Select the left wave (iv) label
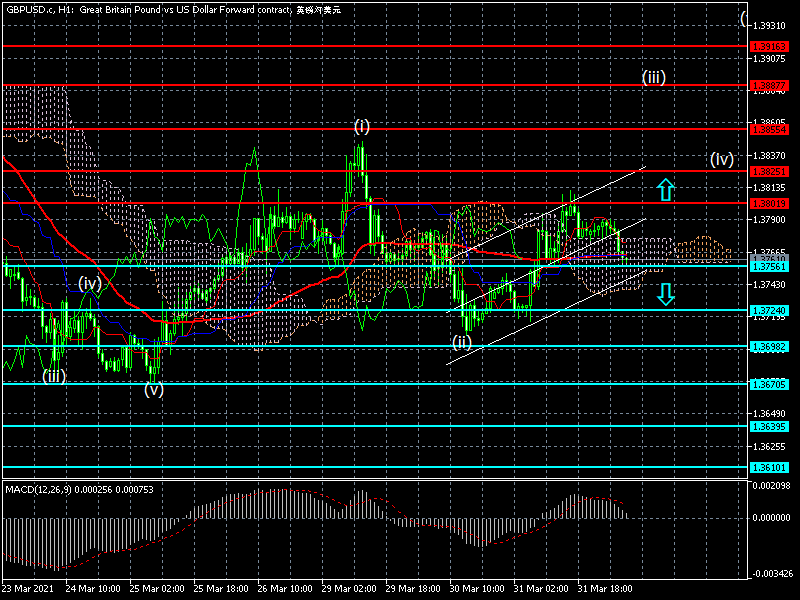Screen dimensions: 800x600 click(x=90, y=284)
